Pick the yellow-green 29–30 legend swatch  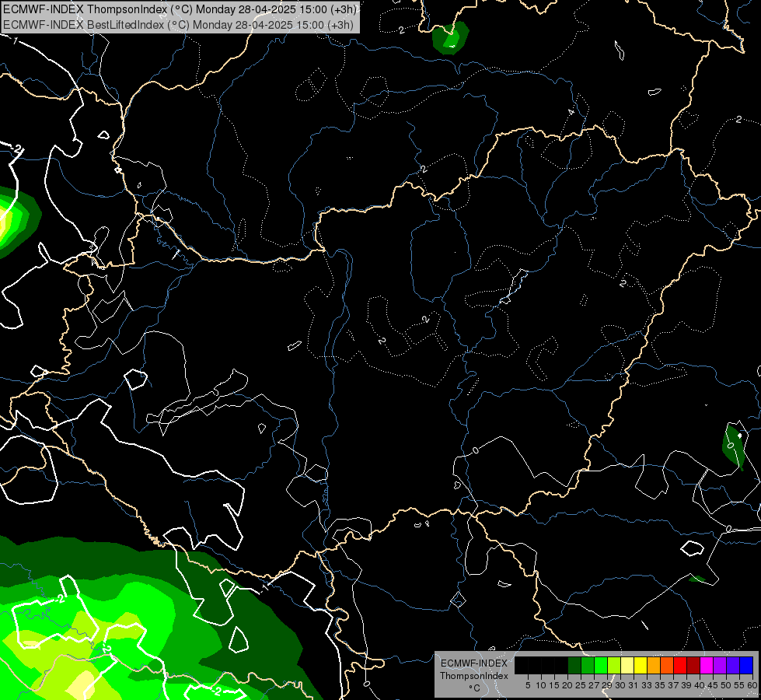pyautogui.click(x=614, y=665)
